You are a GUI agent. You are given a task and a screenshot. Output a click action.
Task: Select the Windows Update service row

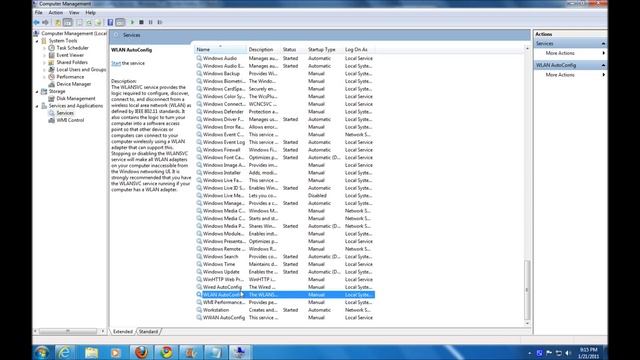coord(285,272)
